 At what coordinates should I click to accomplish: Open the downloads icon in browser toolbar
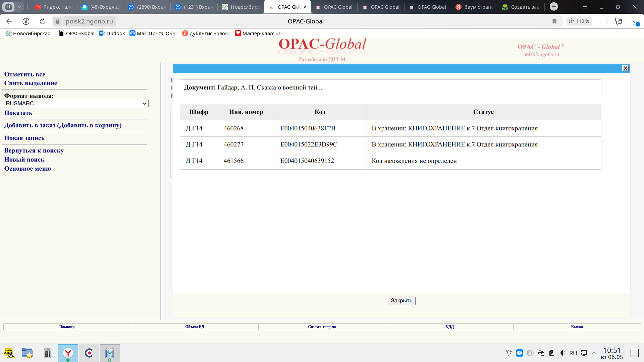635,22
